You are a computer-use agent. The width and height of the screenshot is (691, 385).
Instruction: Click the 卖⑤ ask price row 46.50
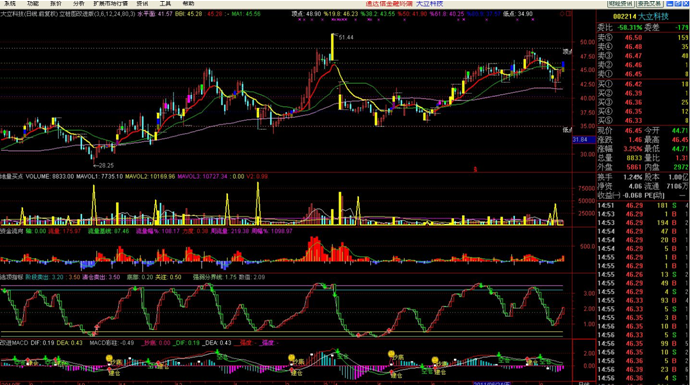(643, 37)
